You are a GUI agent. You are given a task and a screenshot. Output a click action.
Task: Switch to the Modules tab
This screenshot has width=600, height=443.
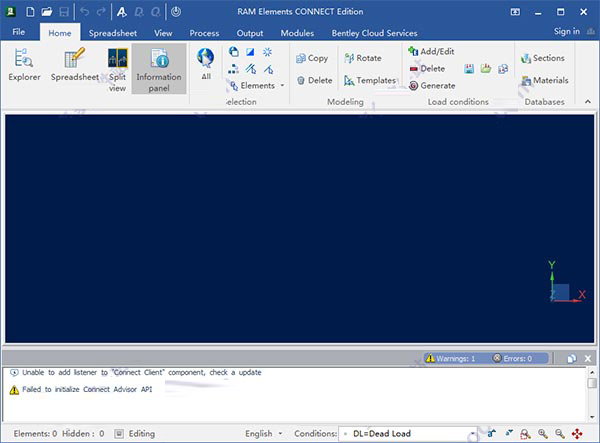coord(297,33)
